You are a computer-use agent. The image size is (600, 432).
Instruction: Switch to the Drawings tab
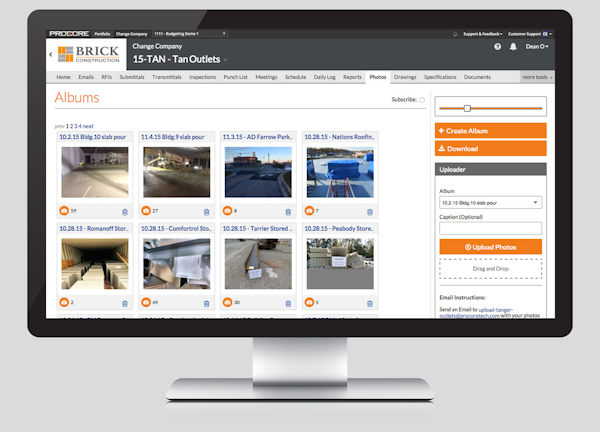click(405, 77)
